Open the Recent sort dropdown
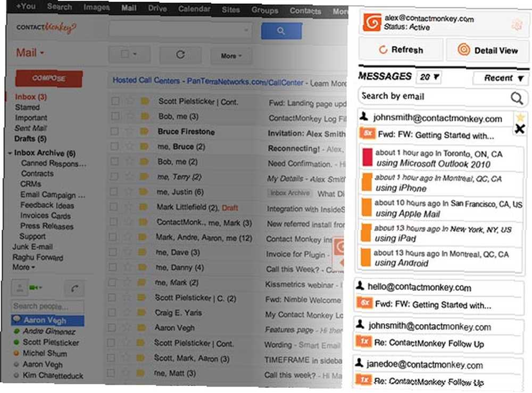 pos(501,78)
